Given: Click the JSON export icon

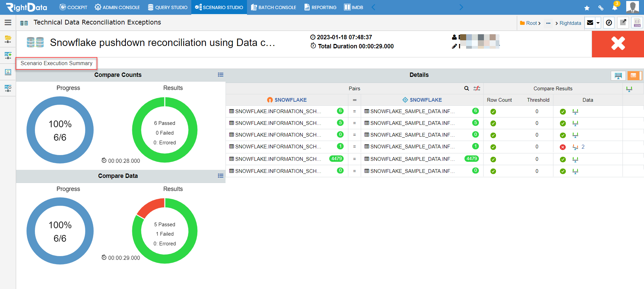Looking at the screenshot, I should [x=637, y=23].
